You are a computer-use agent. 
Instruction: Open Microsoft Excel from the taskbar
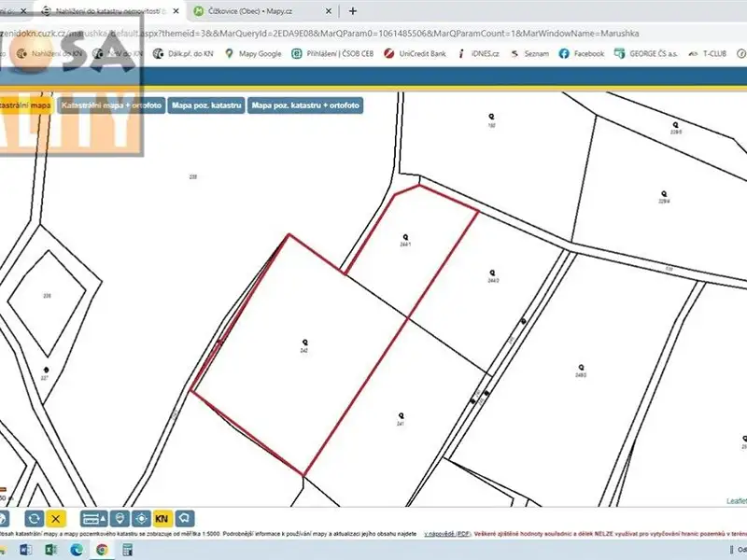click(50, 550)
